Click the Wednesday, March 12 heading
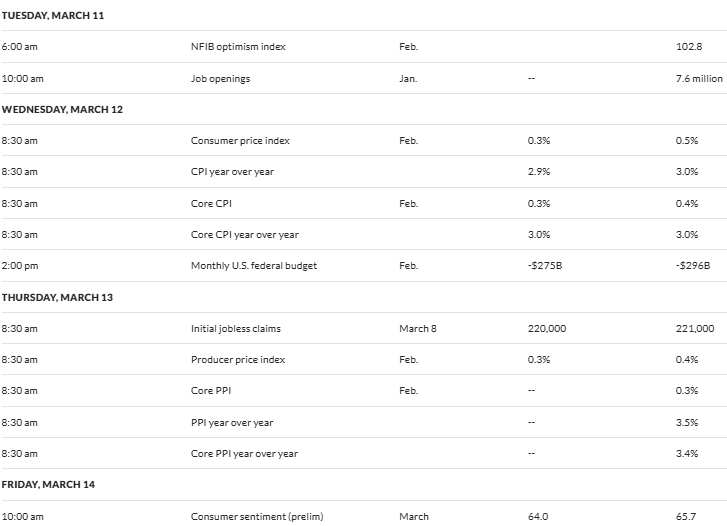727x526 pixels. point(62,109)
